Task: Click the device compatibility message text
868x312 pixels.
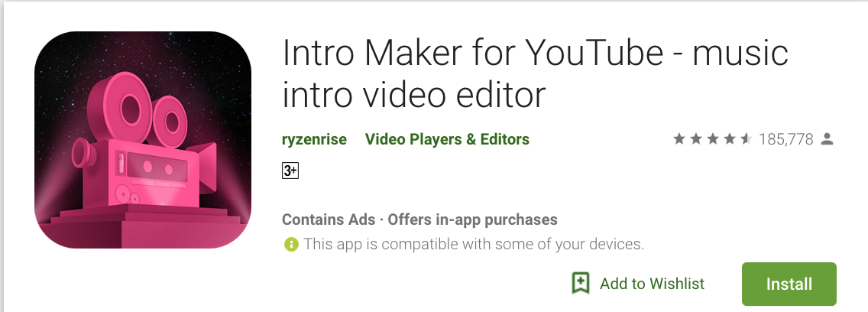Action: point(474,244)
